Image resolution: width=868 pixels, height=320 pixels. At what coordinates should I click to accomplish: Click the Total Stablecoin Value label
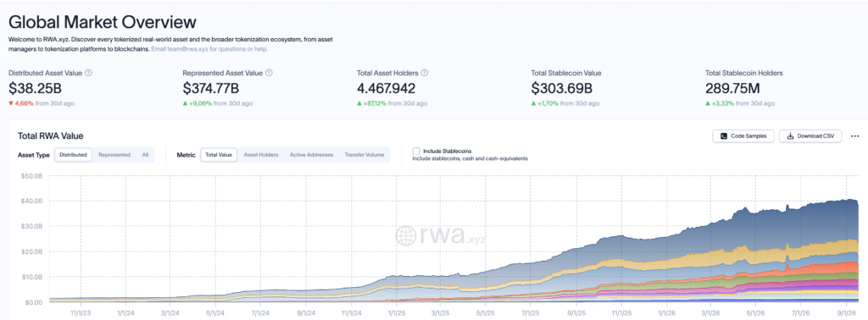(566, 73)
